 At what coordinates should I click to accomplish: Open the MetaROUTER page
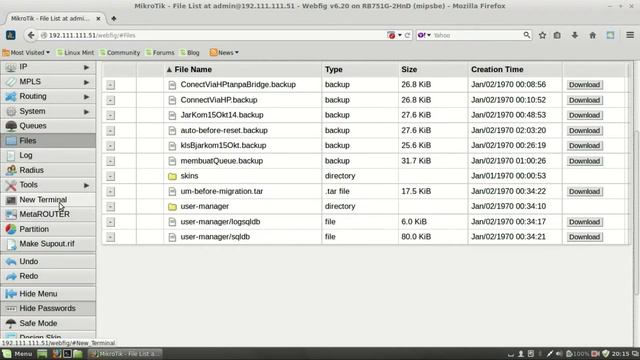point(48,214)
